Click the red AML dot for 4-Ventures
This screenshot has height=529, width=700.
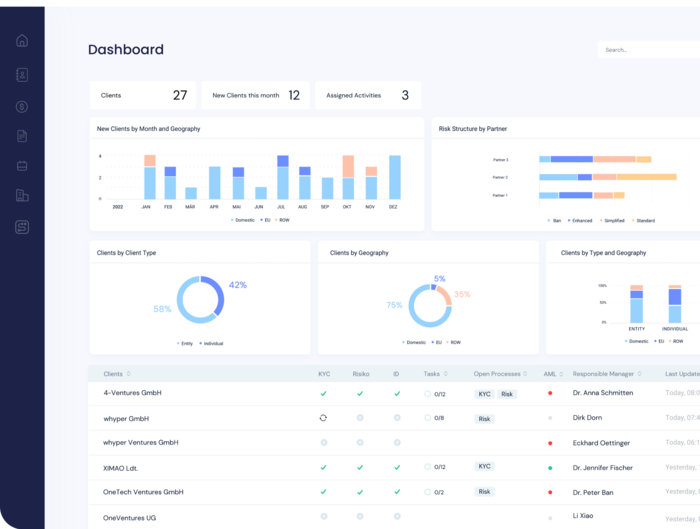[550, 394]
